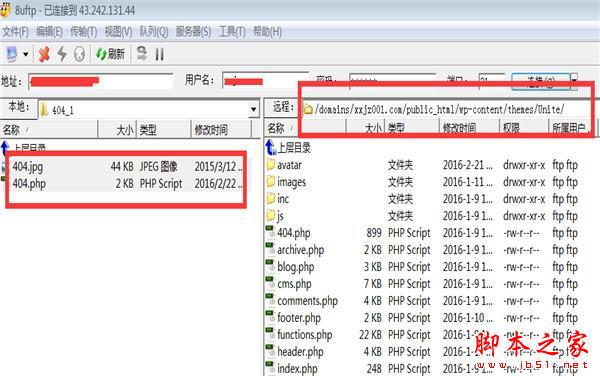
Task: Sort remote files by 权限 column
Action: (x=524, y=128)
